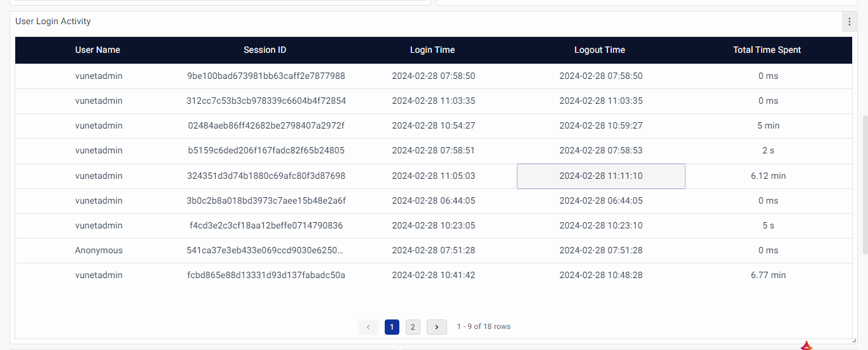
Task: Click login time 2024-02-28 10:54:27 cell
Action: pyautogui.click(x=433, y=126)
